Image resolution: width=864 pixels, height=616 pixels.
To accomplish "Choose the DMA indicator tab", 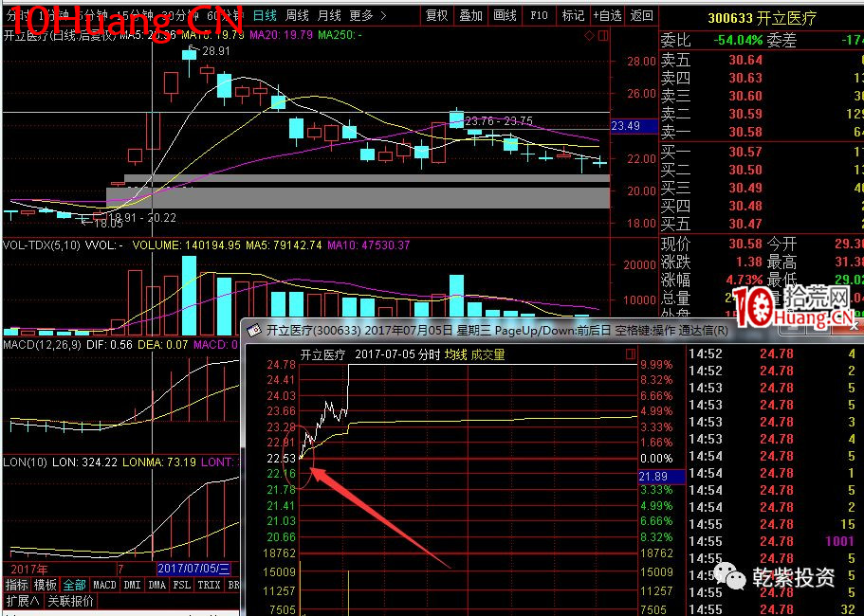I will click(157, 585).
